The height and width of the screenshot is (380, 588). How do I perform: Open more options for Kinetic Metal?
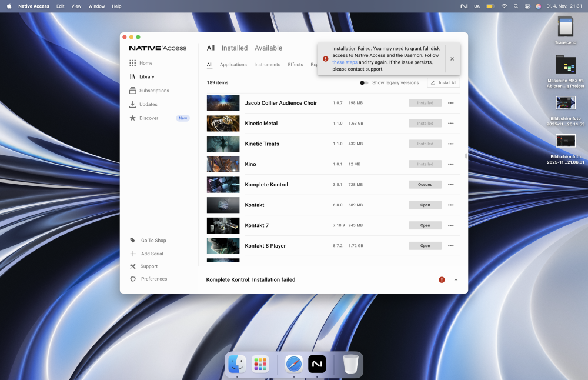[x=451, y=124]
